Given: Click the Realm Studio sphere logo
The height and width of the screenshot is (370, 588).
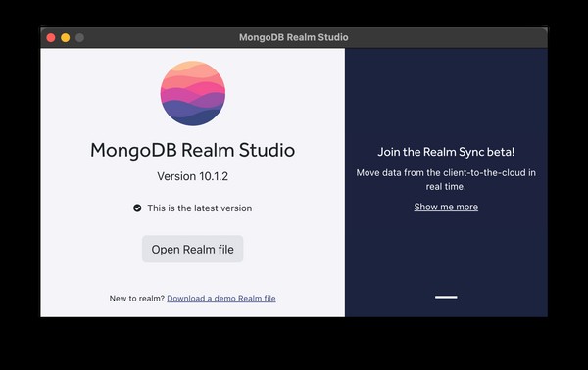Looking at the screenshot, I should 193,93.
